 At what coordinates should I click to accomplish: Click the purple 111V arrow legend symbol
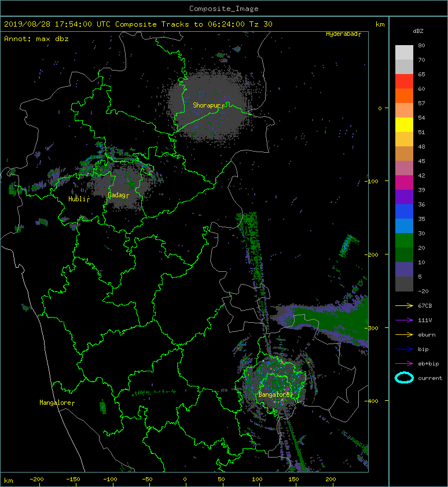tap(404, 320)
